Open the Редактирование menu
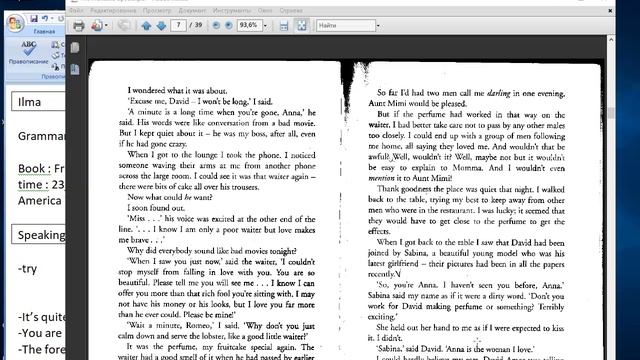Image resolution: width=640 pixels, height=360 pixels. click(113, 11)
